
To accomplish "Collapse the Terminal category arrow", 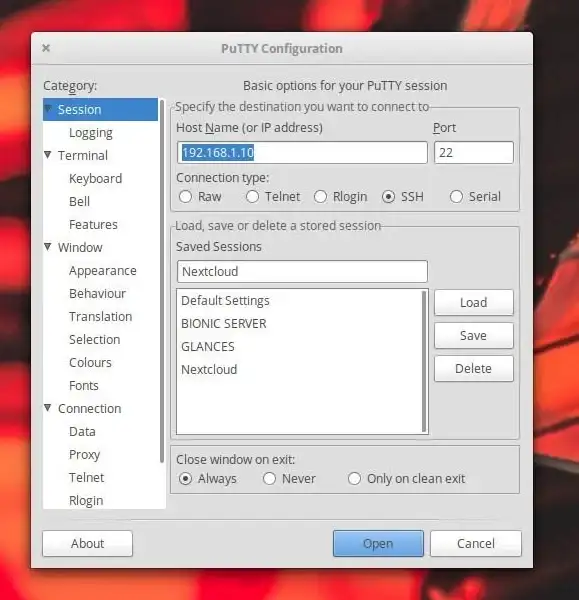I will coord(48,155).
